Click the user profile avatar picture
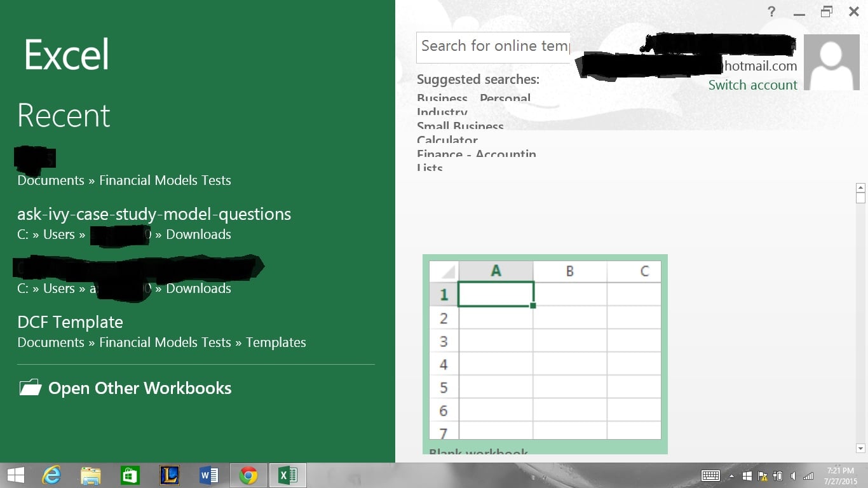 coord(831,62)
